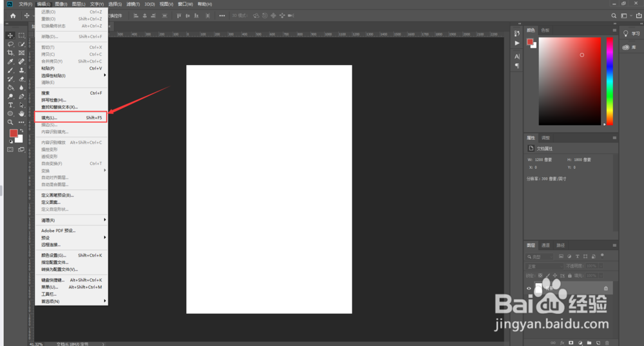644x346 pixels.
Task: Click the new group folder icon
Action: click(x=589, y=343)
